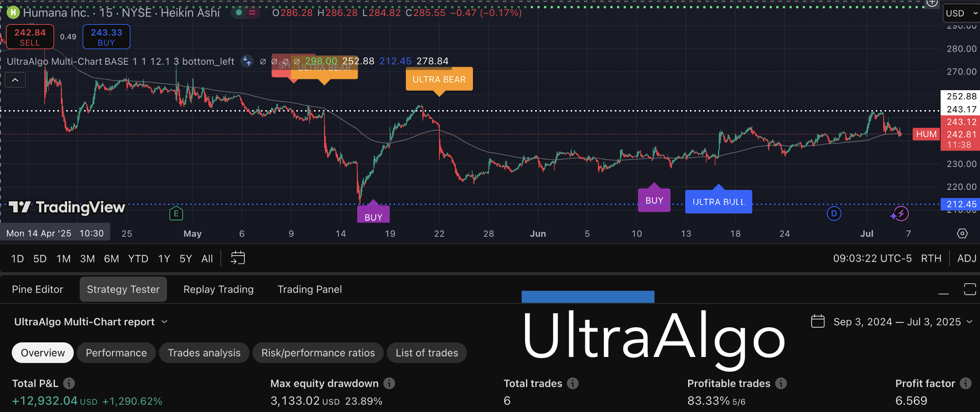Click info icon next to Profitable trades
Screen dimensions: 980x412
[x=781, y=383]
